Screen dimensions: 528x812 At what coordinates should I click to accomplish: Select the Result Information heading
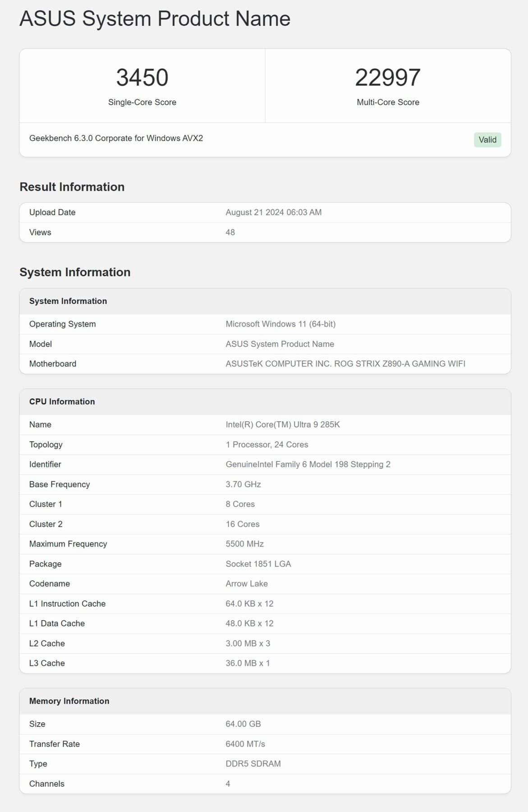point(72,187)
